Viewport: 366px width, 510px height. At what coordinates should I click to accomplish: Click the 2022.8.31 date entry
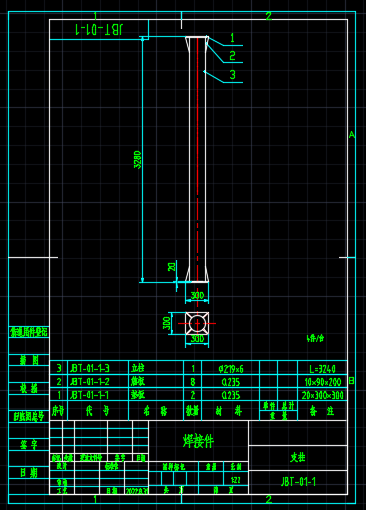coord(137,491)
